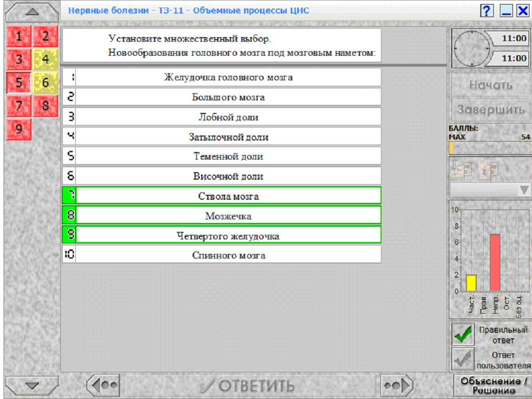Jump to question 4
This screenshot has width=532, height=399.
(46, 59)
